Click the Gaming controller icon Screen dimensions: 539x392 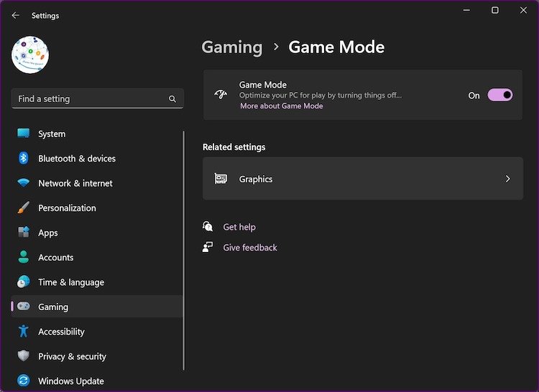coord(24,306)
